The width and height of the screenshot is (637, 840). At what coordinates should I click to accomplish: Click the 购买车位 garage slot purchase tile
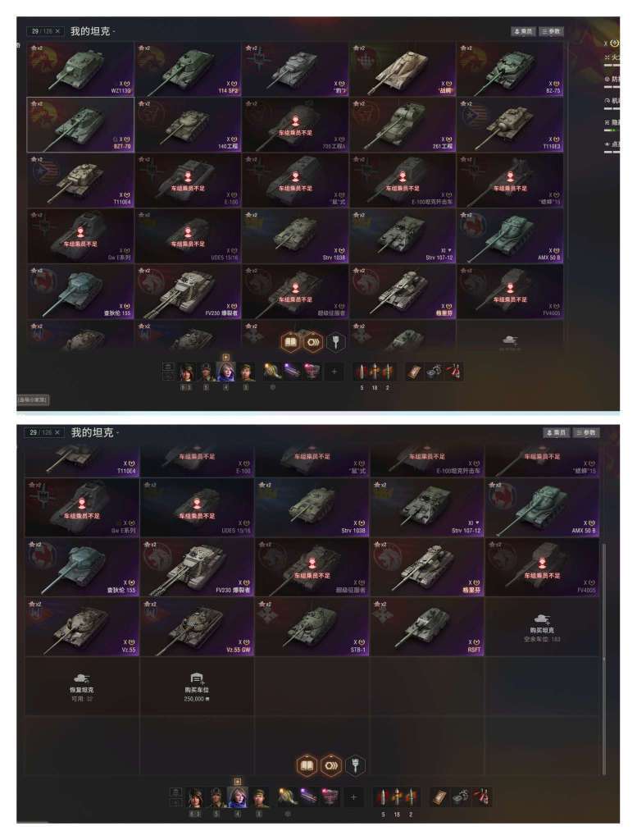point(197,687)
